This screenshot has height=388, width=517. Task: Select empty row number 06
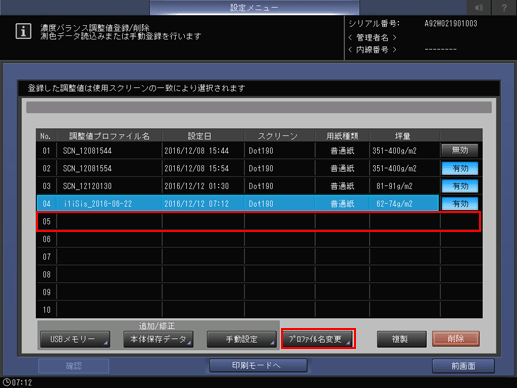click(x=259, y=239)
